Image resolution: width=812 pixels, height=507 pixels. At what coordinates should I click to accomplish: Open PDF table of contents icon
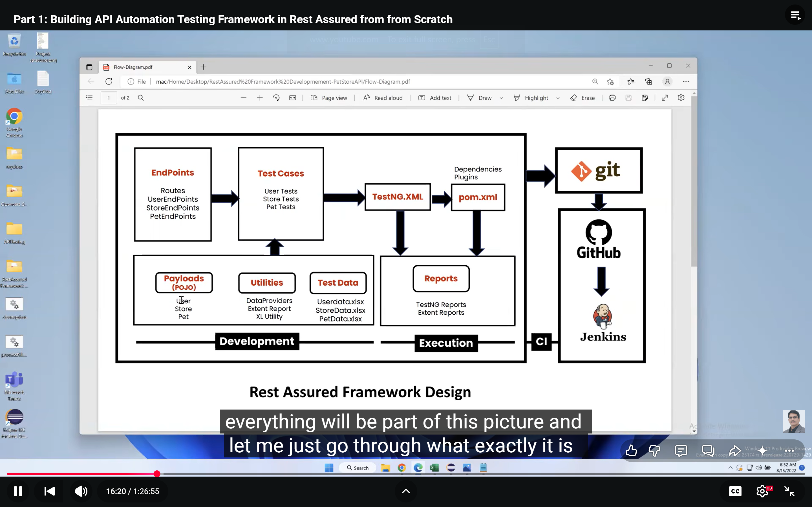[x=89, y=97]
